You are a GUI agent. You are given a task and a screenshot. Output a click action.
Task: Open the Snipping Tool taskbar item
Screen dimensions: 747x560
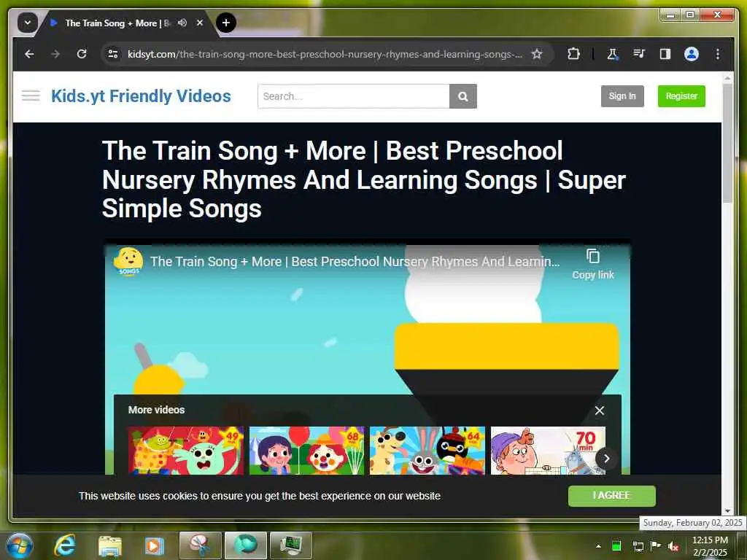200,545
